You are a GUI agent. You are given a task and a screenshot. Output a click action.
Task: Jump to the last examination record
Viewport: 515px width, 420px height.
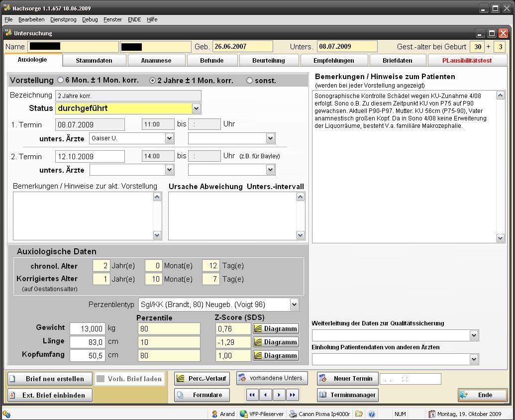(292, 395)
